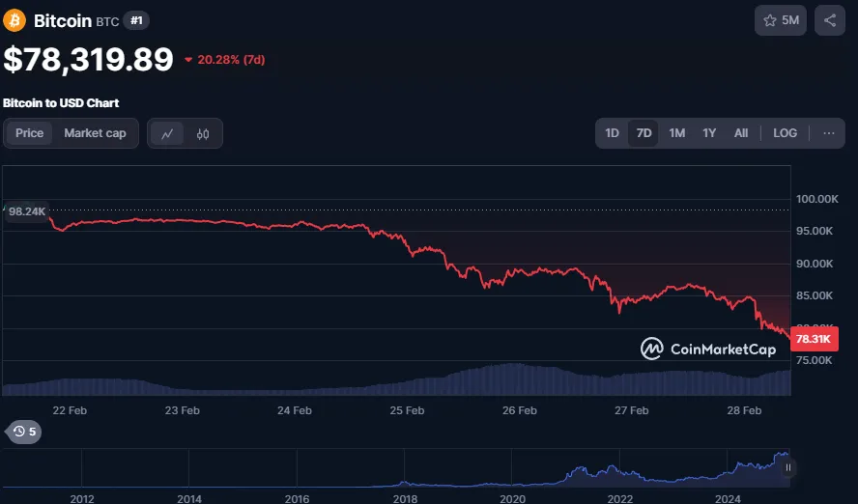Click the 24 Feb date label
Screen dimensions: 858x504
click(x=295, y=410)
